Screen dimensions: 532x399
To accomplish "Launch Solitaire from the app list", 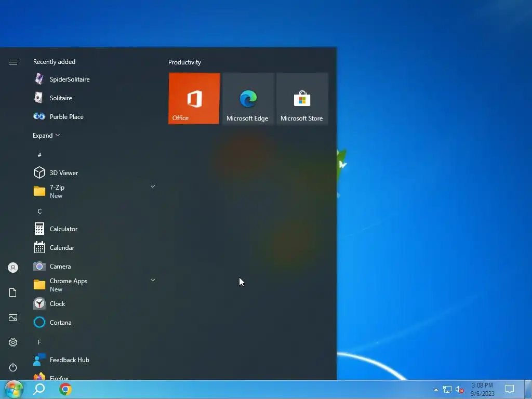I will (x=95, y=98).
